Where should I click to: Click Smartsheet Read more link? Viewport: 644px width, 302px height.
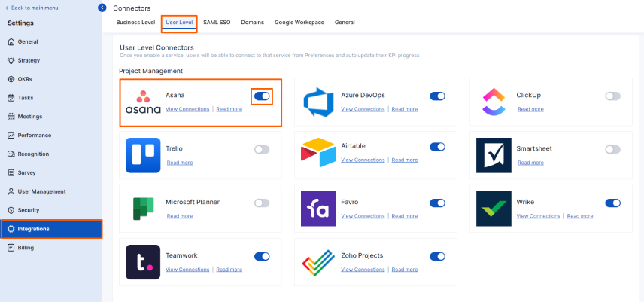[530, 163]
